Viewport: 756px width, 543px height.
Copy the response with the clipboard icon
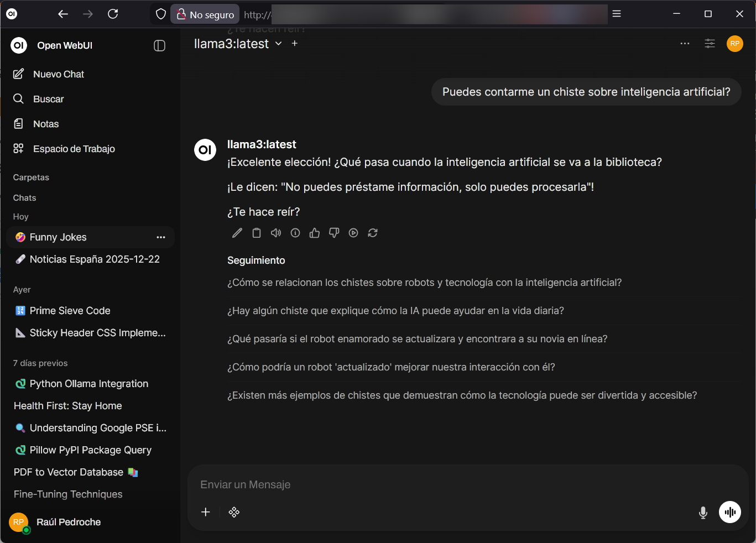click(x=257, y=233)
